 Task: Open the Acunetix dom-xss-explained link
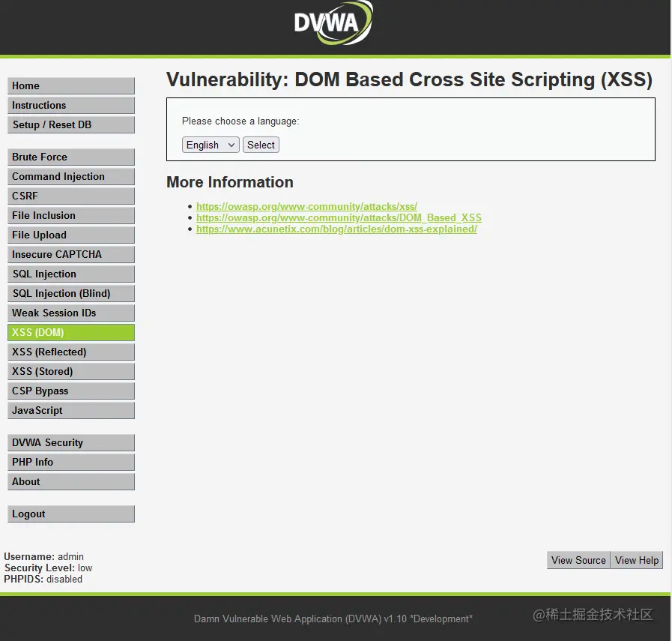336,229
